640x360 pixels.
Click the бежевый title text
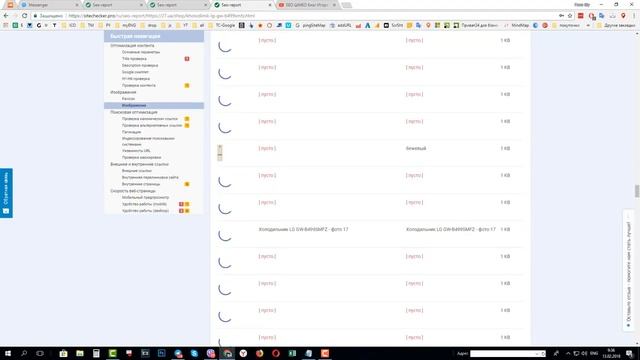416,148
